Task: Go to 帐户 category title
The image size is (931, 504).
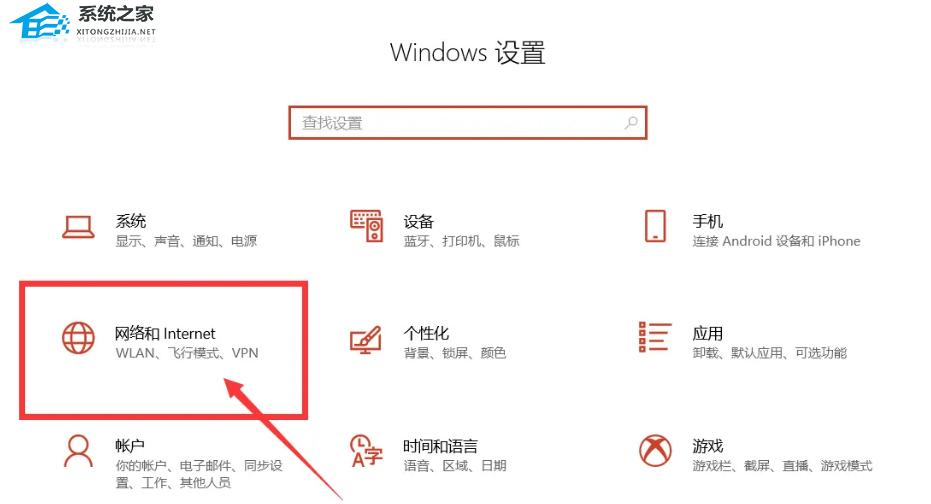Action: 130,446
